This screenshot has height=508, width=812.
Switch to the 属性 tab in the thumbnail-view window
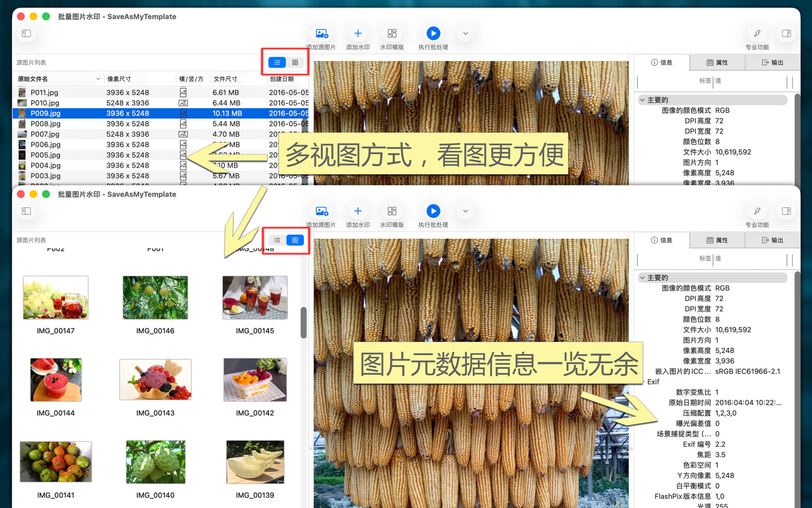tap(717, 240)
